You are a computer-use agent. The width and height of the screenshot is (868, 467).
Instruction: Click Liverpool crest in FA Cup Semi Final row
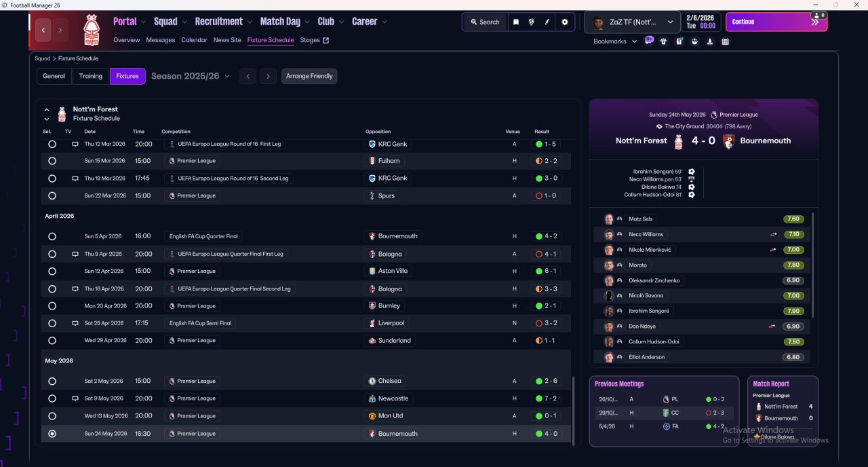pos(372,323)
